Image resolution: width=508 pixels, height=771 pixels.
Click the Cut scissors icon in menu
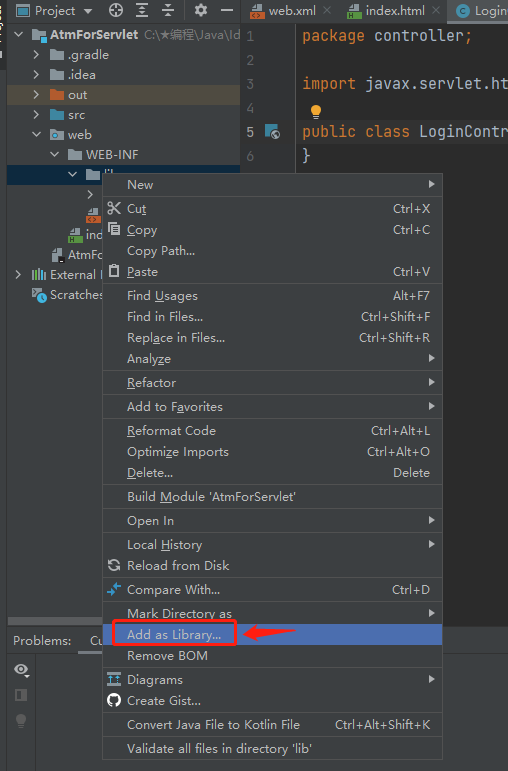(x=114, y=208)
